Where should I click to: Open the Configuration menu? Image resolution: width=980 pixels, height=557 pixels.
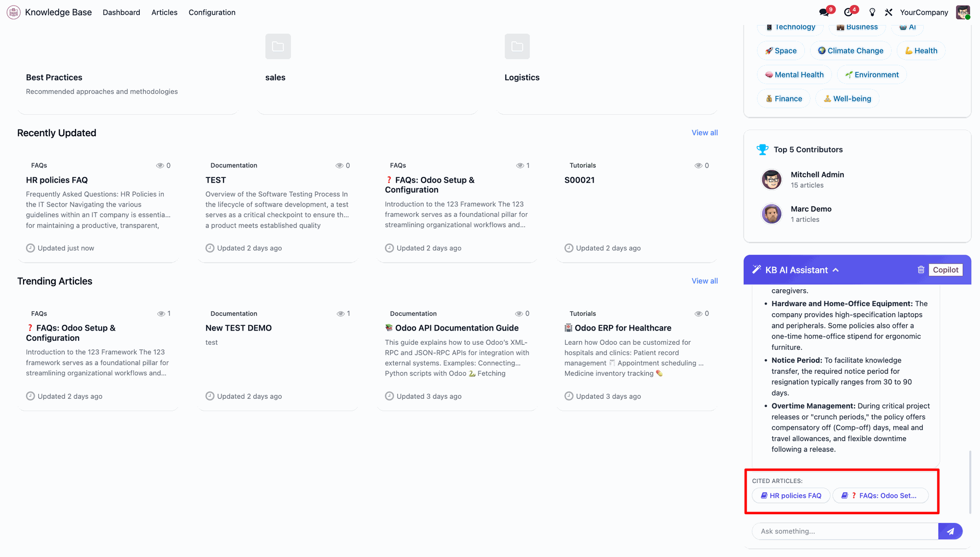click(212, 12)
